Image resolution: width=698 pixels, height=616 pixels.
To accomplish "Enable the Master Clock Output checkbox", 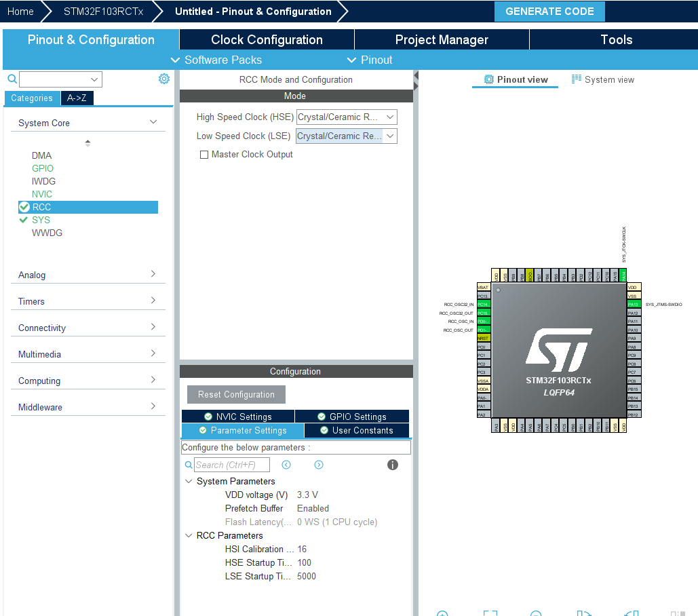I will pos(204,155).
